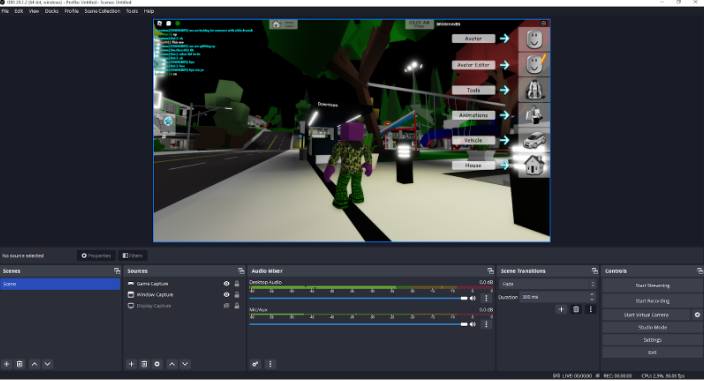Decrease transition duration with down arrow

click(592, 299)
